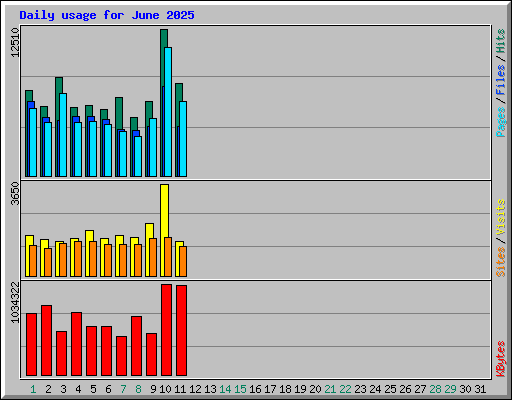Click the cyan Pages bar for day 8
This screenshot has width=512, height=400.
pyautogui.click(x=138, y=156)
